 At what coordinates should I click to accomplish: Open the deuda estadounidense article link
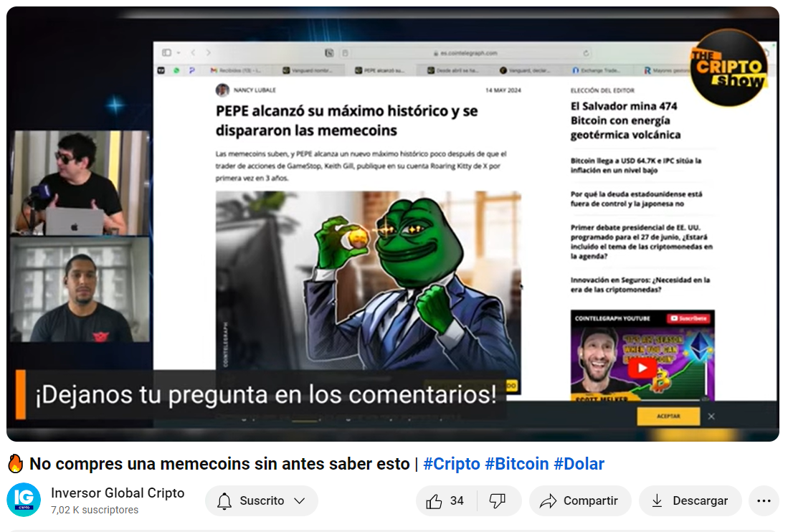point(636,199)
